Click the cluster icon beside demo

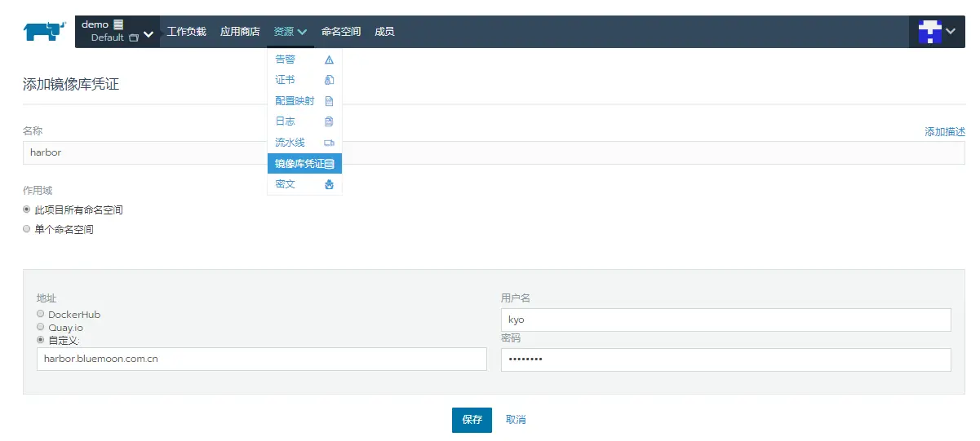118,24
